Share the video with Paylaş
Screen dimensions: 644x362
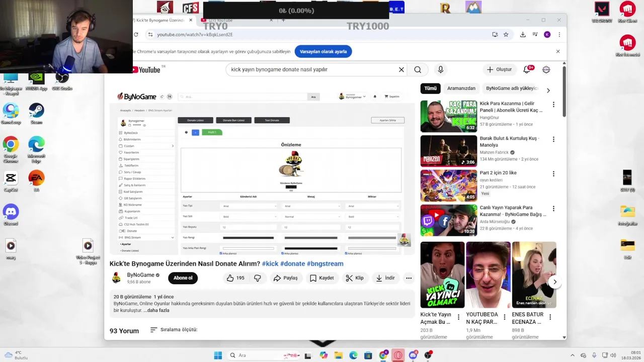(x=286, y=278)
